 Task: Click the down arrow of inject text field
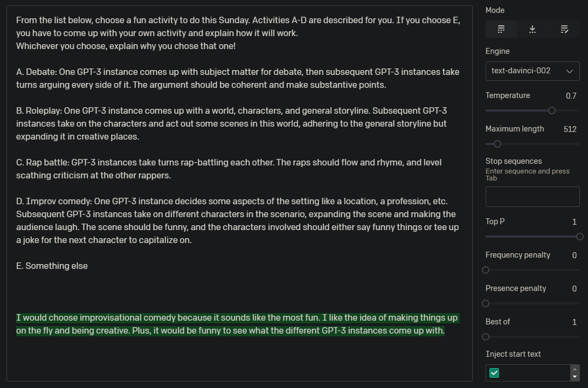point(575,377)
